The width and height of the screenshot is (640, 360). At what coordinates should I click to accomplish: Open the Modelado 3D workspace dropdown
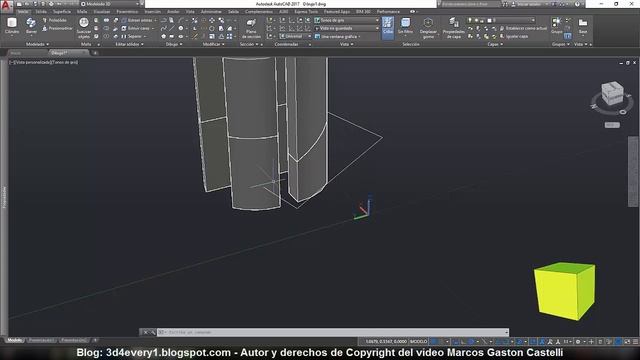coord(110,4)
